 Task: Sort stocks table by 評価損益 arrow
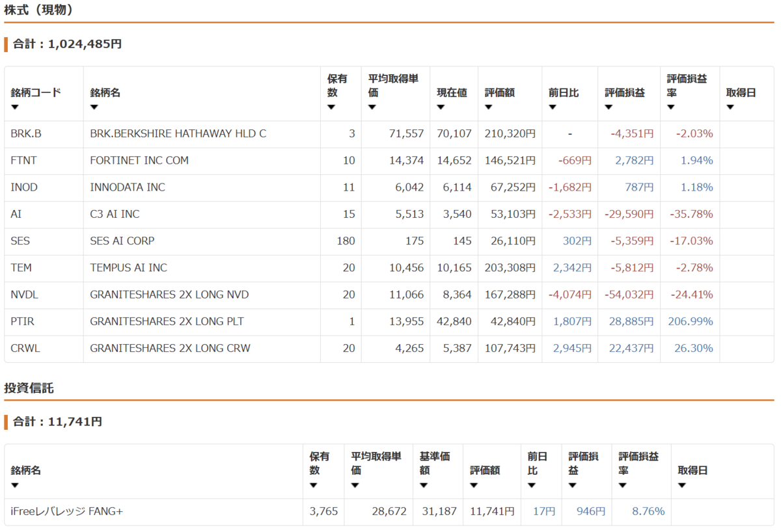point(608,107)
